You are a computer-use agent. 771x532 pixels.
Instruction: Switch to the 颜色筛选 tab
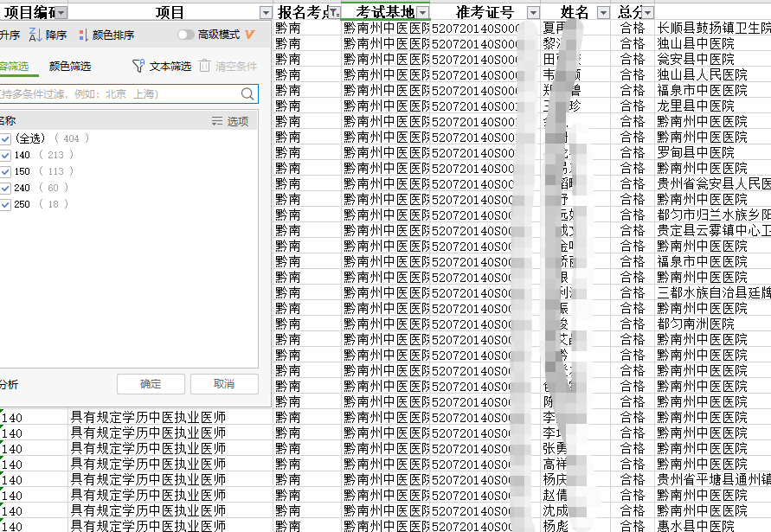[69, 66]
